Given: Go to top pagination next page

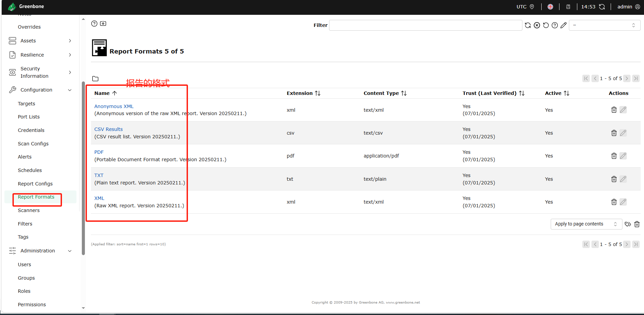Looking at the screenshot, I should click(x=627, y=78).
